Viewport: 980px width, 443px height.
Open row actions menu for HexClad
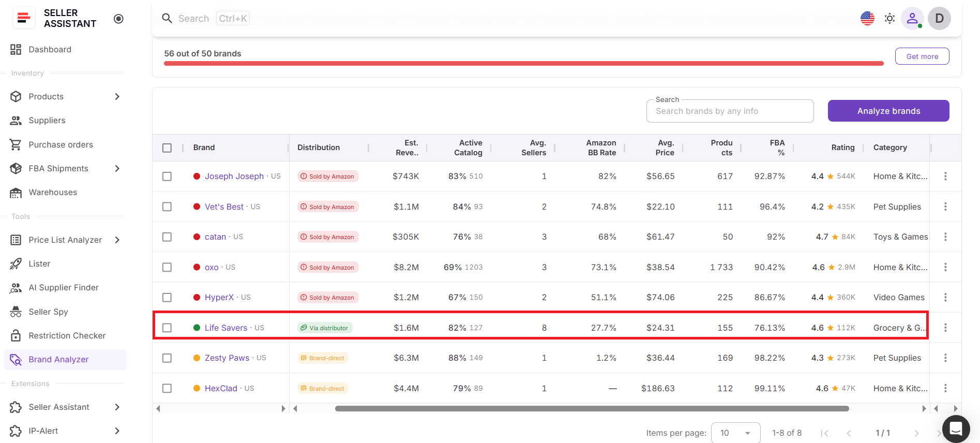pos(945,389)
